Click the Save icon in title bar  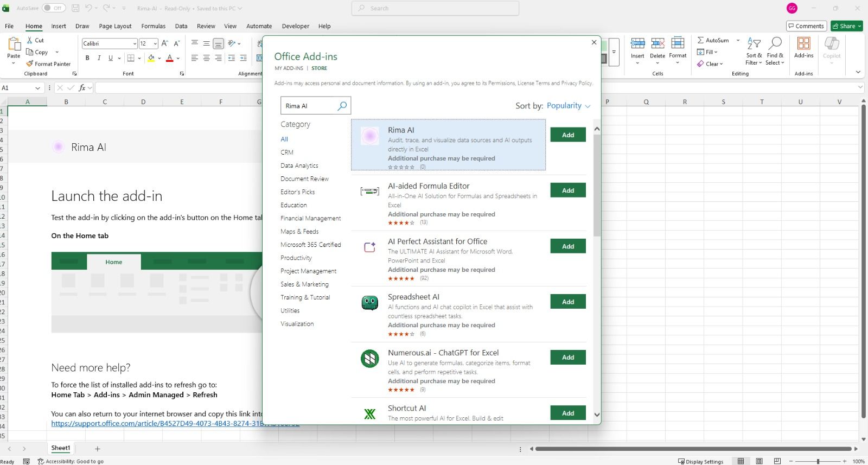(x=75, y=8)
